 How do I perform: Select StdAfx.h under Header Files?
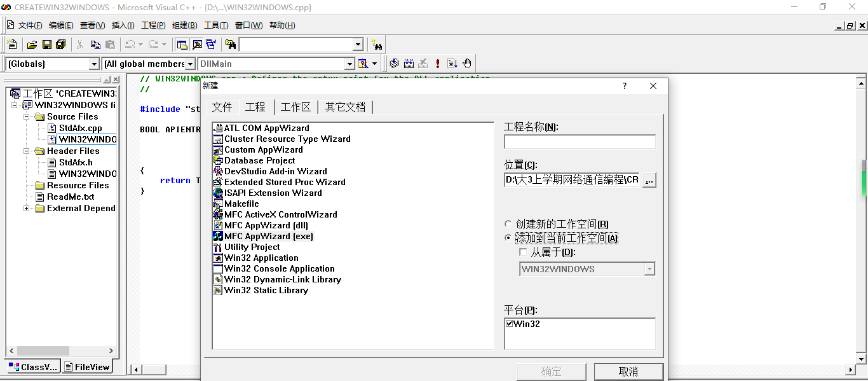pyautogui.click(x=76, y=162)
